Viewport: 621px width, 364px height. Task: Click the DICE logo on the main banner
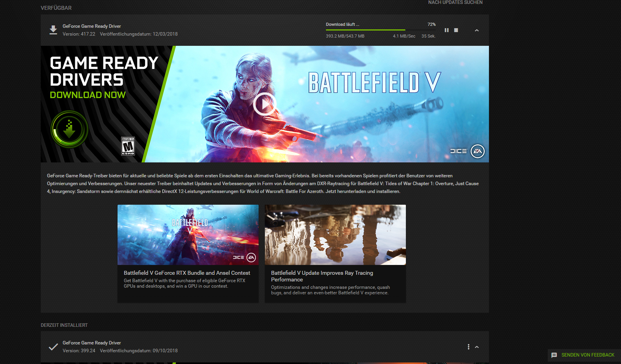(458, 151)
